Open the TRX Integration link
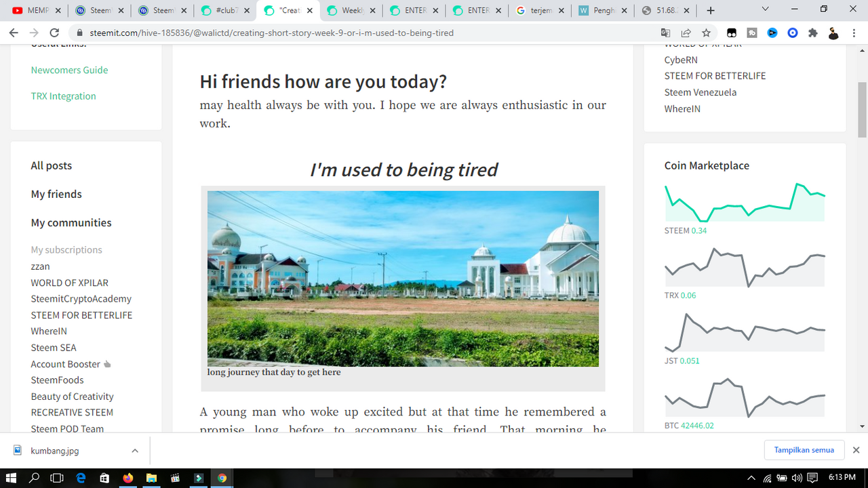868x488 pixels. pyautogui.click(x=63, y=96)
